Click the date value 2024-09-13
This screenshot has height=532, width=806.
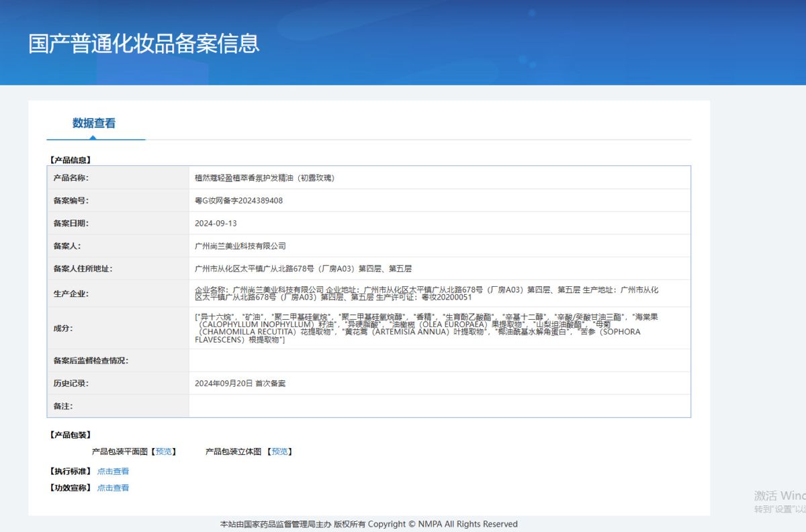(216, 224)
